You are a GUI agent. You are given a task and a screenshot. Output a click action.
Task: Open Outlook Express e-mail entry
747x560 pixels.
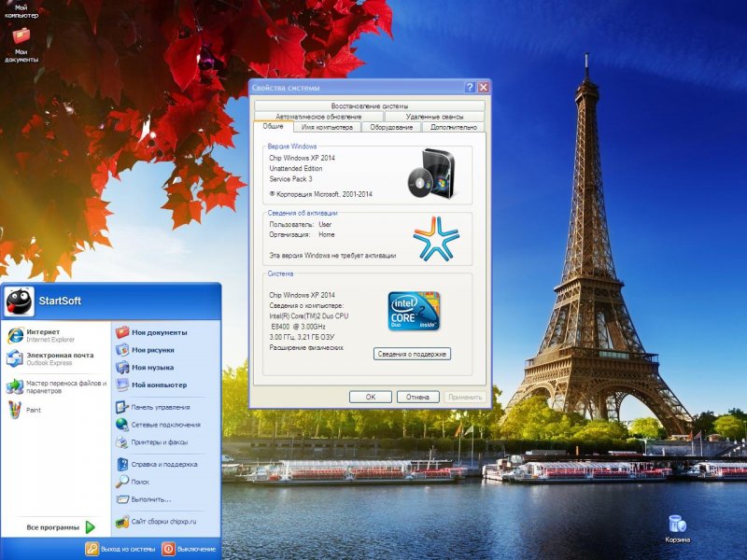50,358
